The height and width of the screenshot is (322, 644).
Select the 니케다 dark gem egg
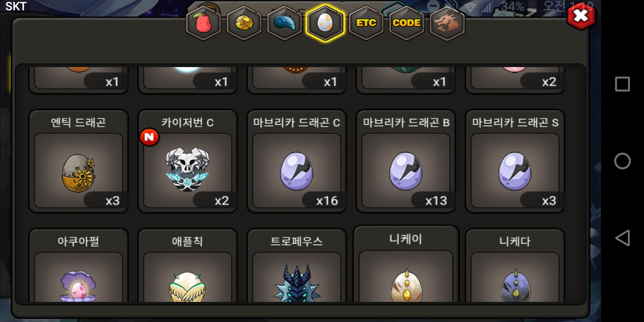tap(515, 266)
